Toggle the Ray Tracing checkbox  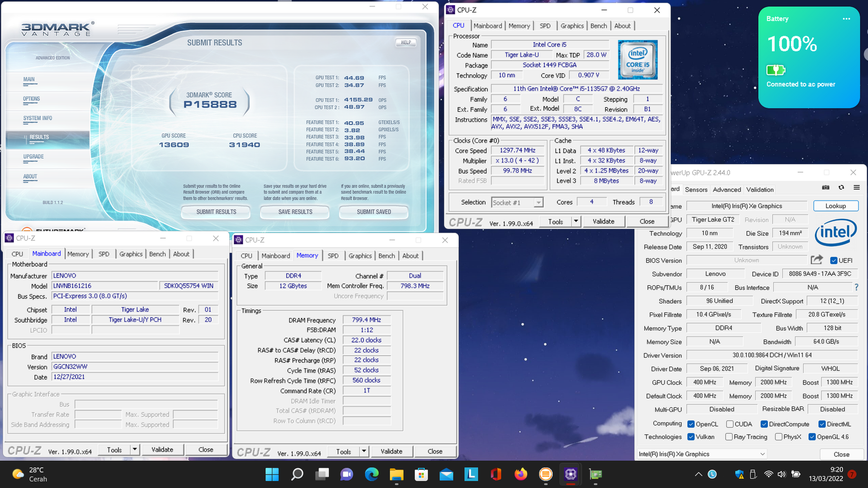coord(729,436)
